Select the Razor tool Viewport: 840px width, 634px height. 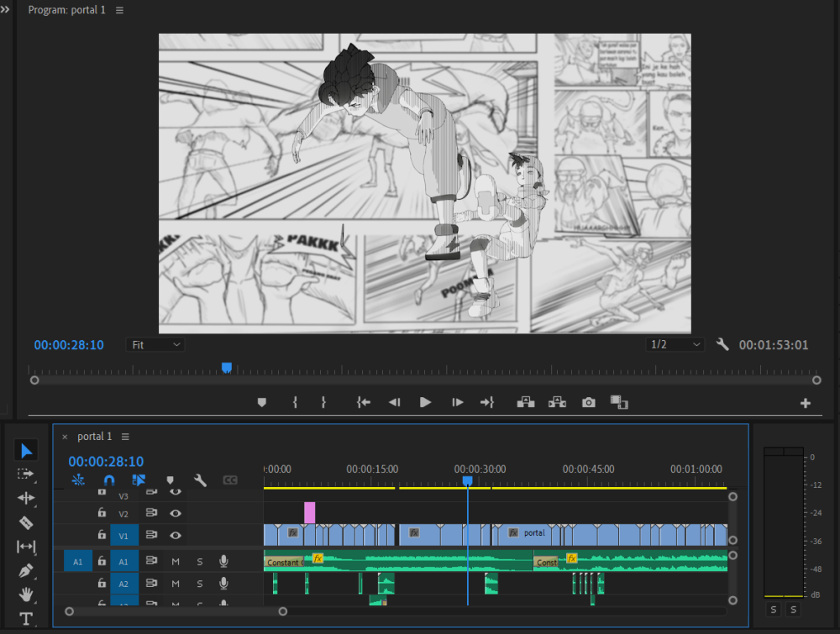pos(26,522)
